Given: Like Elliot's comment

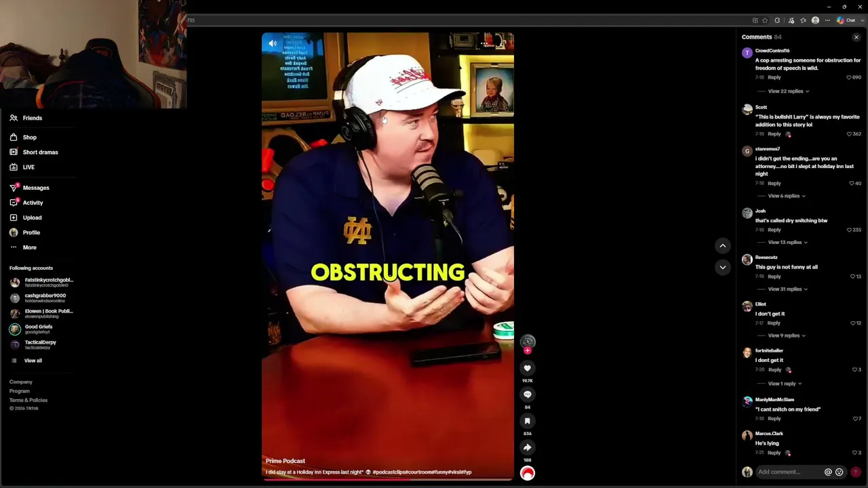Looking at the screenshot, I should pos(852,323).
